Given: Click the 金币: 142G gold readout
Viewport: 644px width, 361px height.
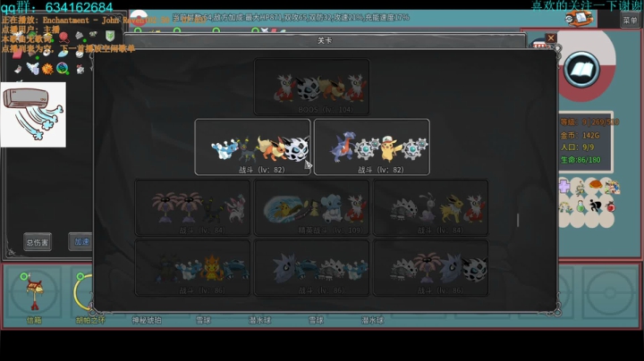Looking at the screenshot, I should (580, 135).
